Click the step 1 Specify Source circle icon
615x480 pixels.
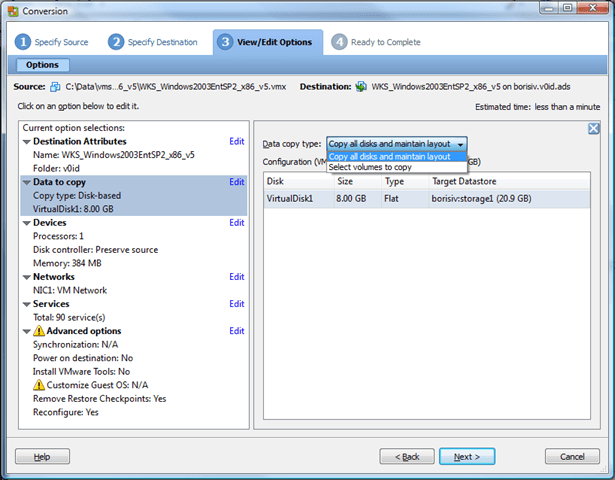23,42
